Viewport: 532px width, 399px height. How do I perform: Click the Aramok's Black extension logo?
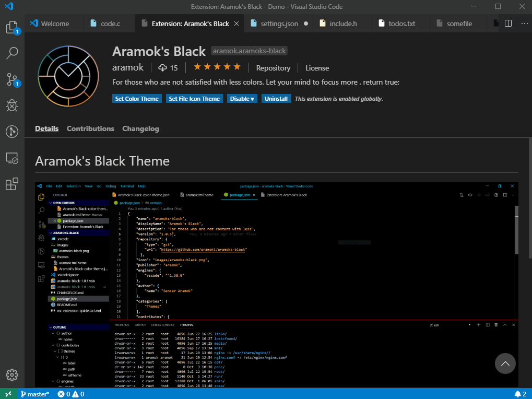click(x=68, y=76)
